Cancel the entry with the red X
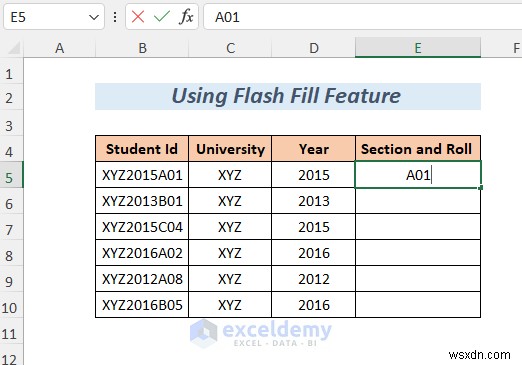This screenshot has height=365, width=522. pos(138,16)
